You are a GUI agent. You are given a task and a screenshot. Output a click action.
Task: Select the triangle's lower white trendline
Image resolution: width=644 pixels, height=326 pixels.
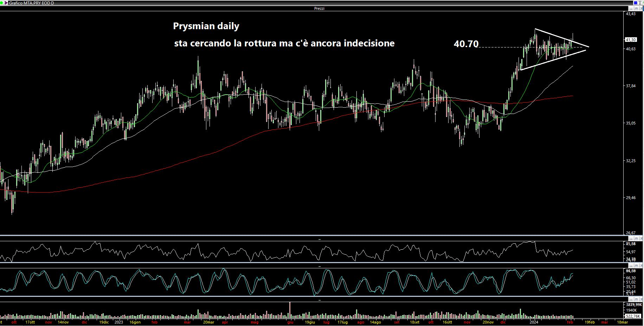pyautogui.click(x=553, y=60)
